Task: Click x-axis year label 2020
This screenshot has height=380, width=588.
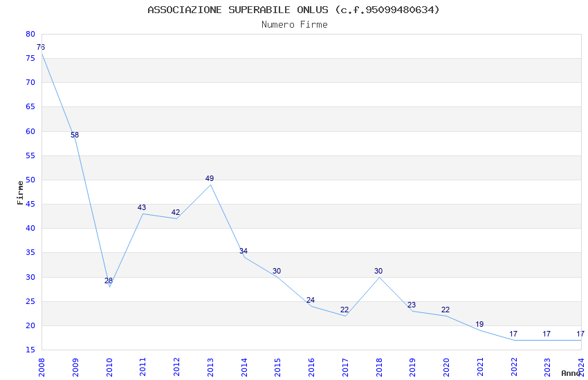Action: point(446,367)
